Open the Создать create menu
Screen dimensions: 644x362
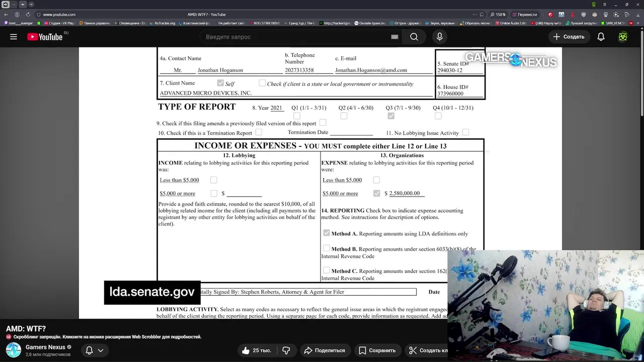point(569,37)
